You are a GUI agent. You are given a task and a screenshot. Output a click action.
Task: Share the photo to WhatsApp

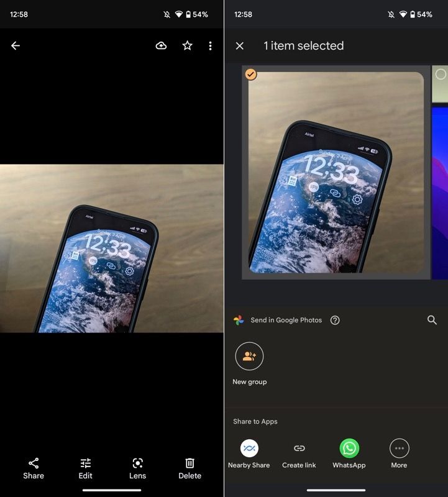[x=349, y=454]
